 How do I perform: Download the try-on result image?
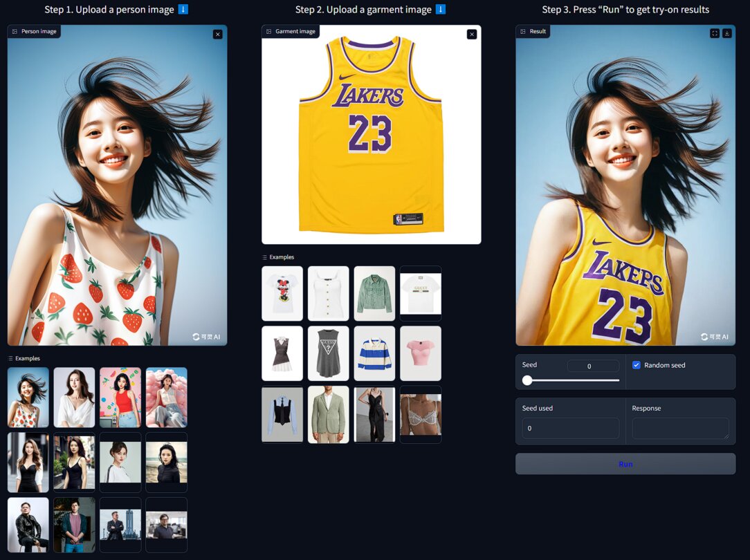[x=727, y=32]
